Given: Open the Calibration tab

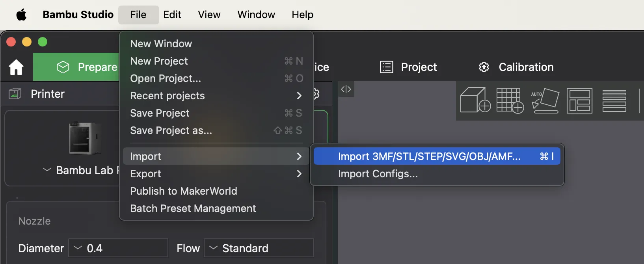Looking at the screenshot, I should click(516, 67).
